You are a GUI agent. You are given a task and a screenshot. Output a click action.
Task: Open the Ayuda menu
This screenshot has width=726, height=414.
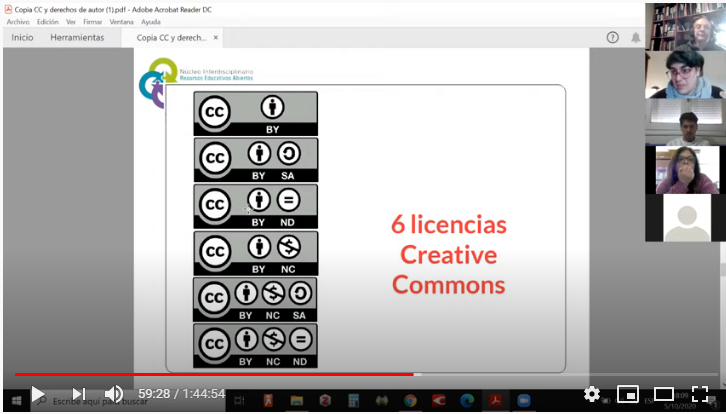click(151, 21)
